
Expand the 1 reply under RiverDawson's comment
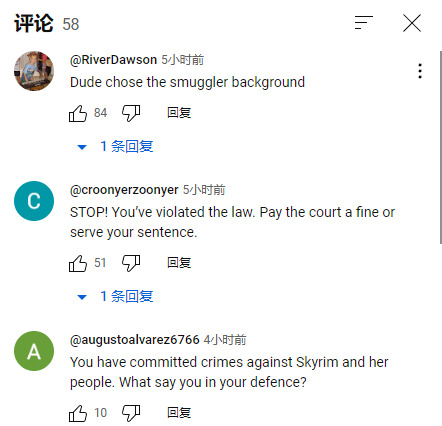click(115, 146)
